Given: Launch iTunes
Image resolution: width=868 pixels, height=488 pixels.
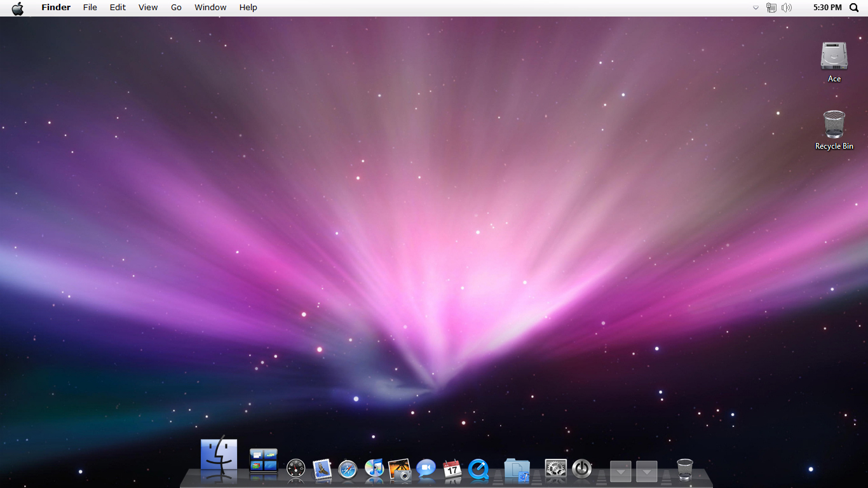Looking at the screenshot, I should pos(374,470).
